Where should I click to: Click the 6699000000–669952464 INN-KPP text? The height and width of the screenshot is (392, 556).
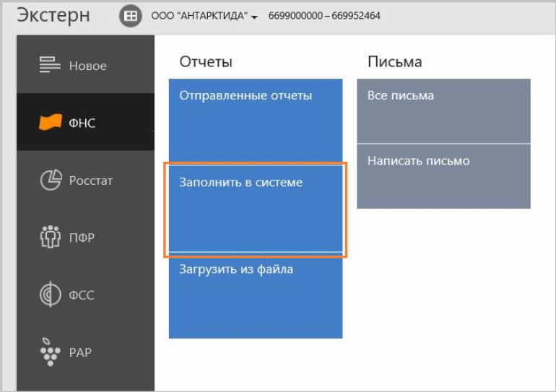tap(324, 17)
